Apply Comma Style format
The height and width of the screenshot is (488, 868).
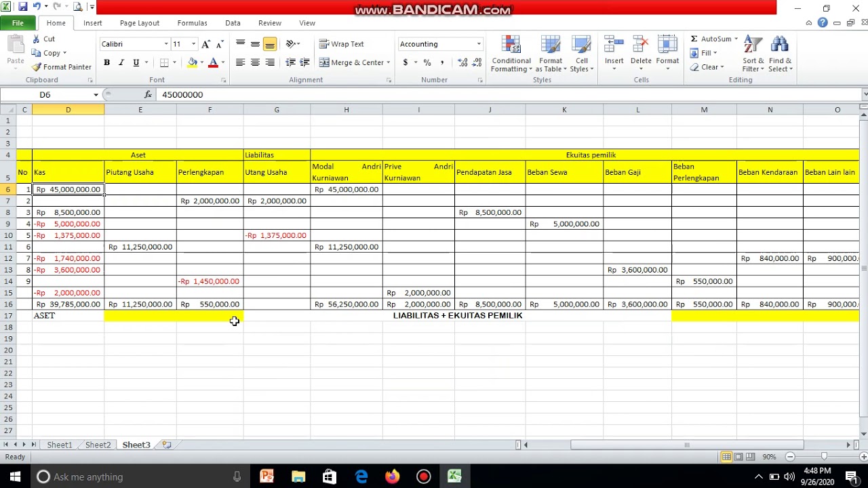coord(442,62)
